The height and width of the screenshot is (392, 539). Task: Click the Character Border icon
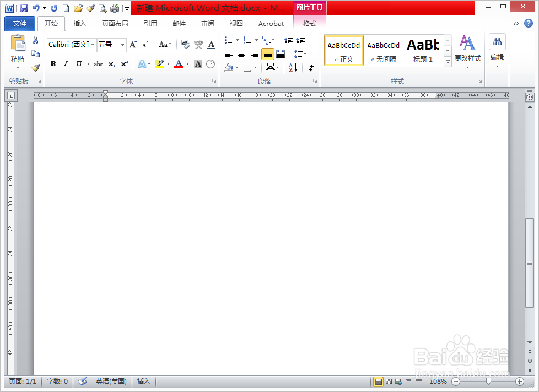[x=212, y=44]
